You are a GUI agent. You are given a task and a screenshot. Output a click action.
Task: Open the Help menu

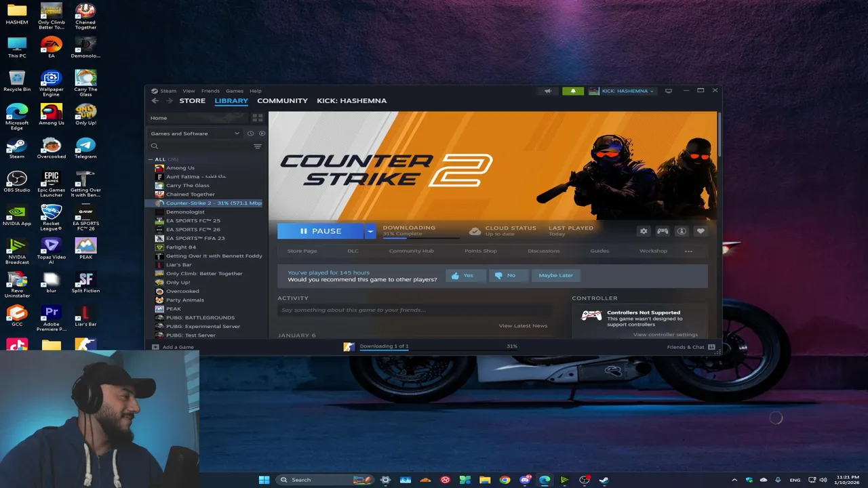pyautogui.click(x=255, y=91)
